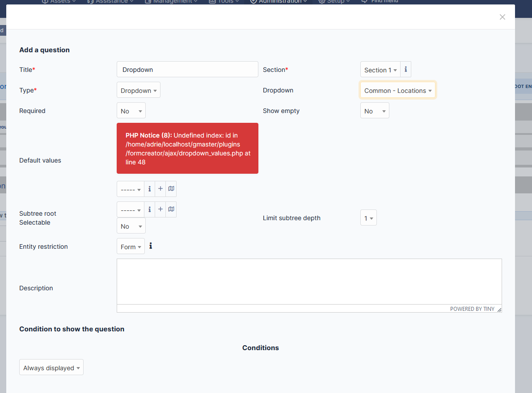Open the Section 1 dropdown

click(380, 70)
